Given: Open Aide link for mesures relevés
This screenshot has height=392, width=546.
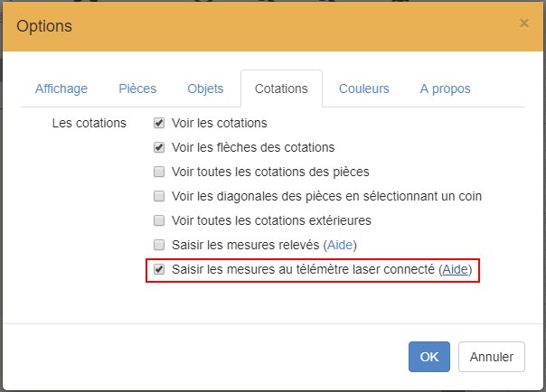Looking at the screenshot, I should (341, 245).
